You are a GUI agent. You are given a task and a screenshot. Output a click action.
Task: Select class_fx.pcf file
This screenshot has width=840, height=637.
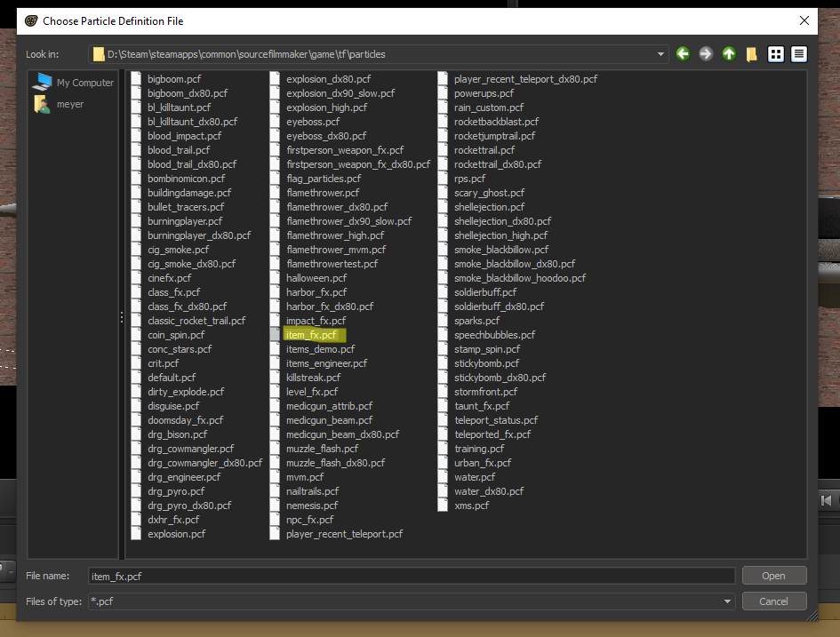pyautogui.click(x=173, y=292)
